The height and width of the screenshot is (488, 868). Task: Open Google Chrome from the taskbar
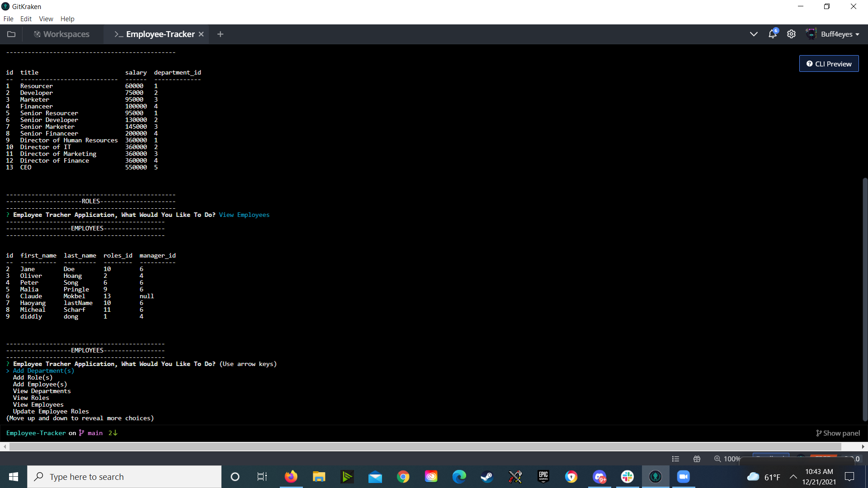click(403, 477)
